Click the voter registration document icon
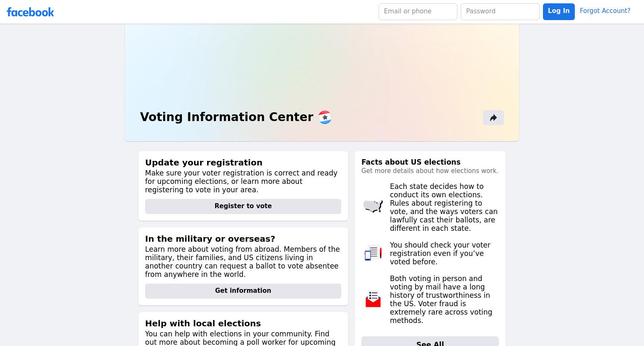This screenshot has width=644, height=346. pyautogui.click(x=373, y=253)
